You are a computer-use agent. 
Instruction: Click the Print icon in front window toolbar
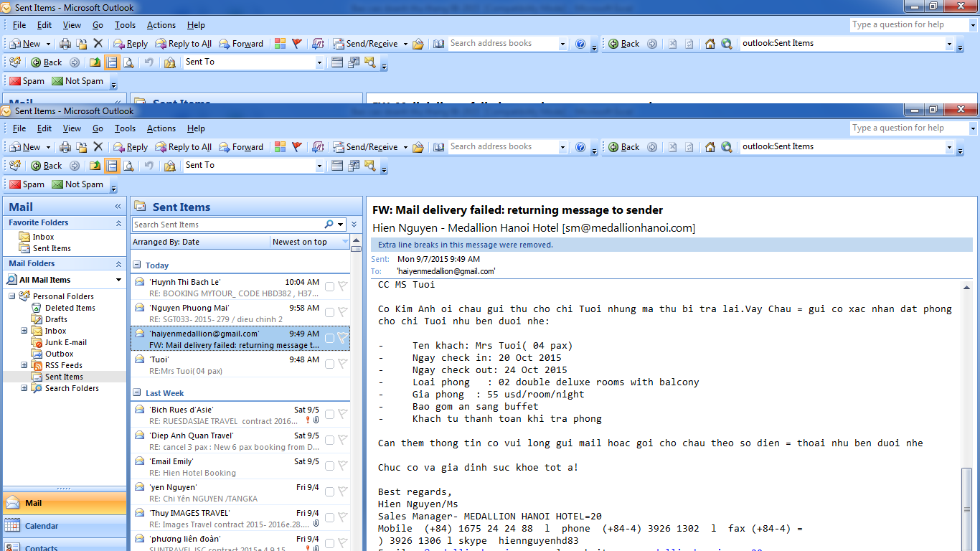(65, 147)
